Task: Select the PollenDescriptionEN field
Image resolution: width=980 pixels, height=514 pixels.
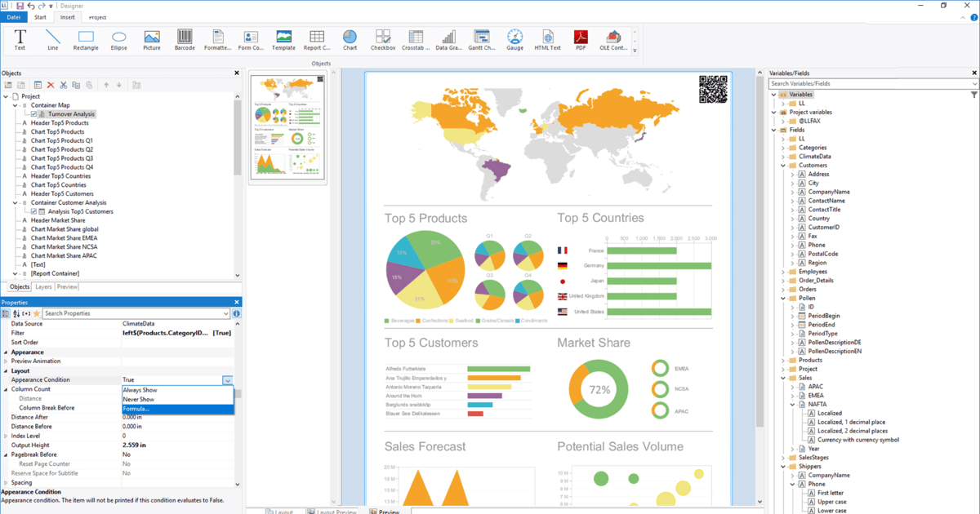Action: pos(835,351)
